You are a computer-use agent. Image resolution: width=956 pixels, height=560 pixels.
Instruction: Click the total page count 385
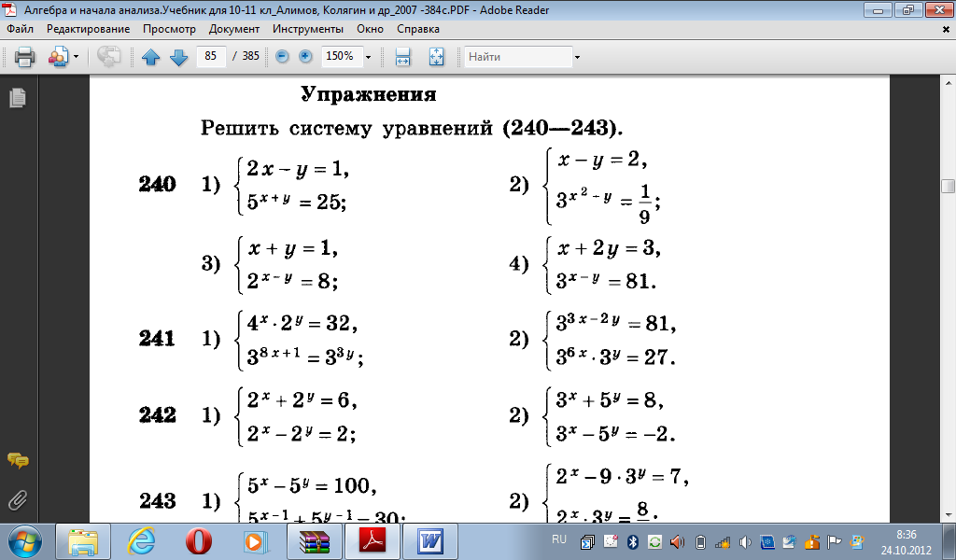250,56
